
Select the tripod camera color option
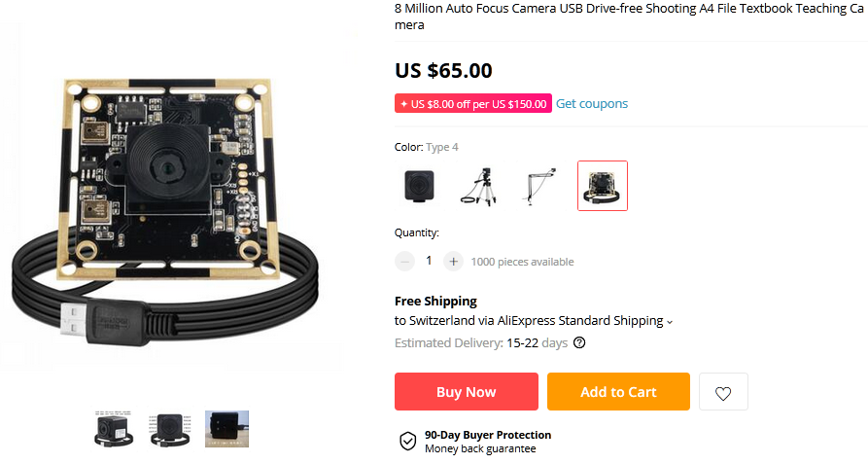[x=477, y=186]
